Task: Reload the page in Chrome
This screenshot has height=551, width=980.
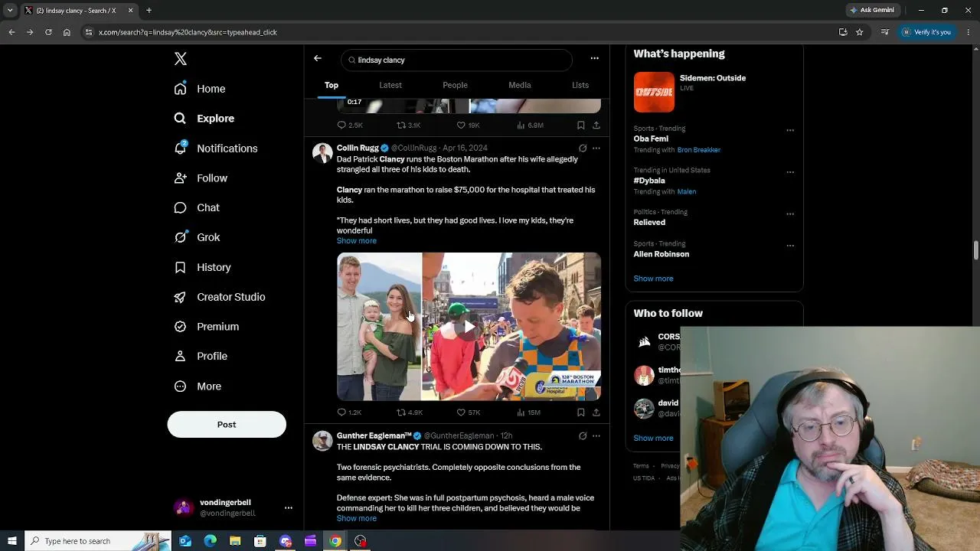Action: pos(48,32)
